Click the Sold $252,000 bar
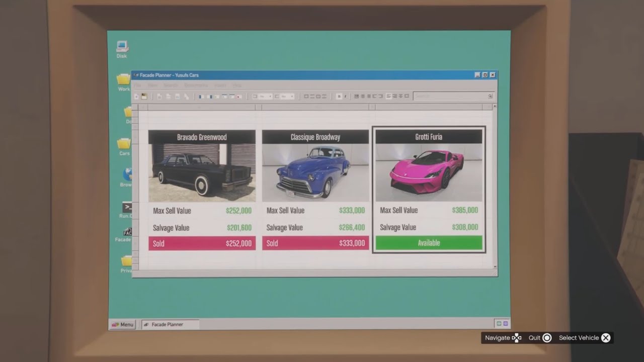 coord(202,243)
